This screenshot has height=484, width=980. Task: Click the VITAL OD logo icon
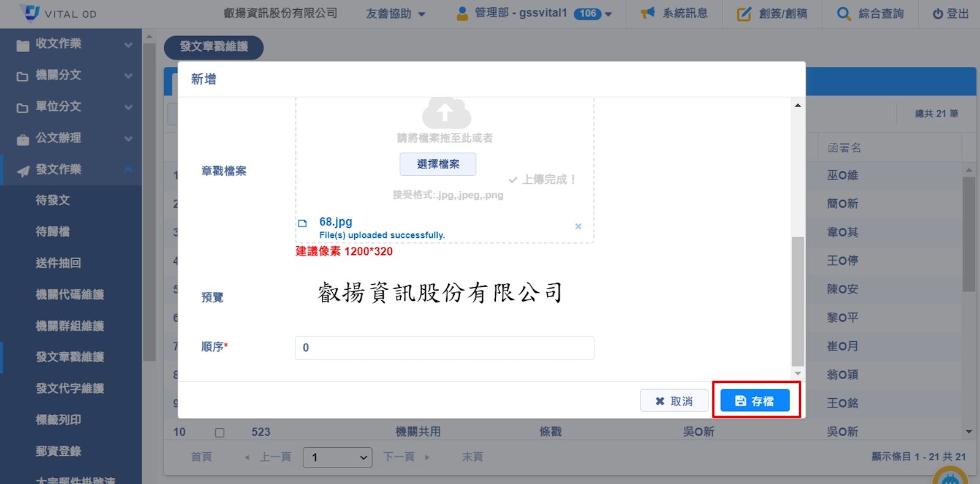(x=29, y=13)
